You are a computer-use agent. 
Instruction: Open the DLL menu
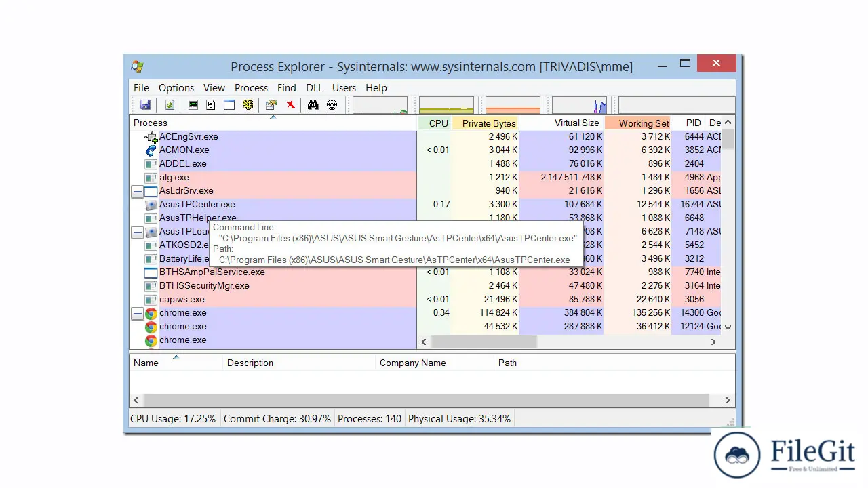pos(315,88)
